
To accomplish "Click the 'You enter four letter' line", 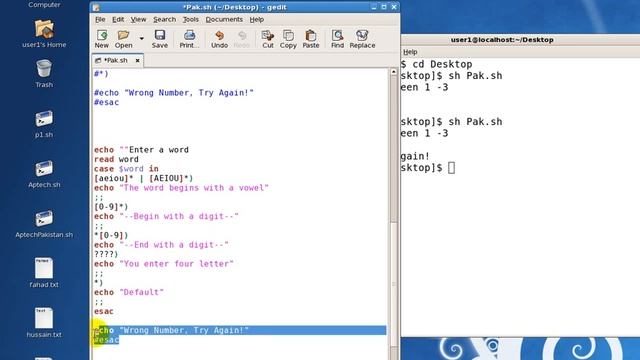I will click(x=164, y=264).
